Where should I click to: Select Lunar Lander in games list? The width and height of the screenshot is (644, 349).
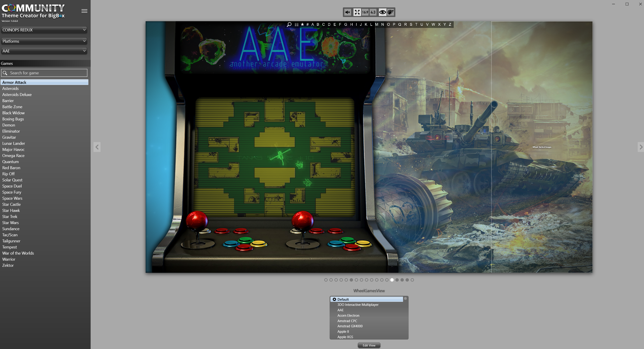point(44,143)
